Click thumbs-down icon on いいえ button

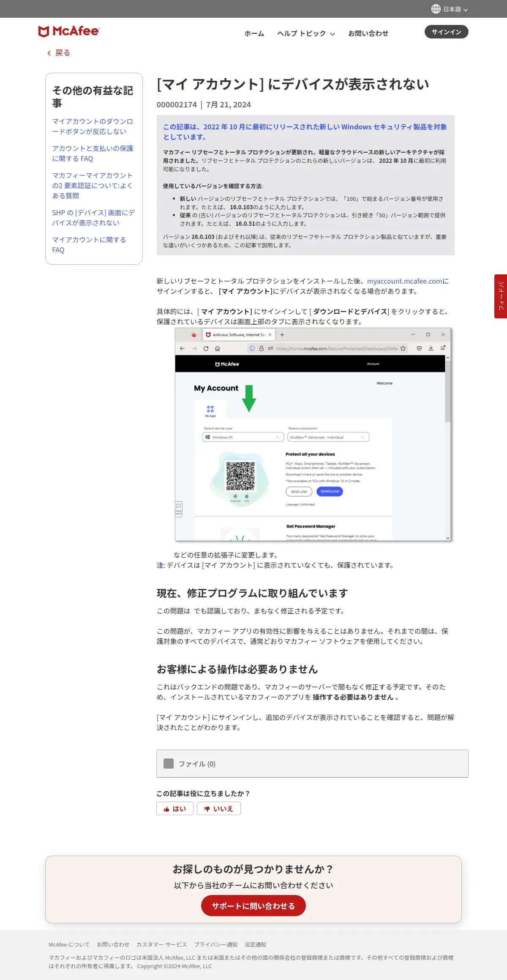[x=207, y=809]
